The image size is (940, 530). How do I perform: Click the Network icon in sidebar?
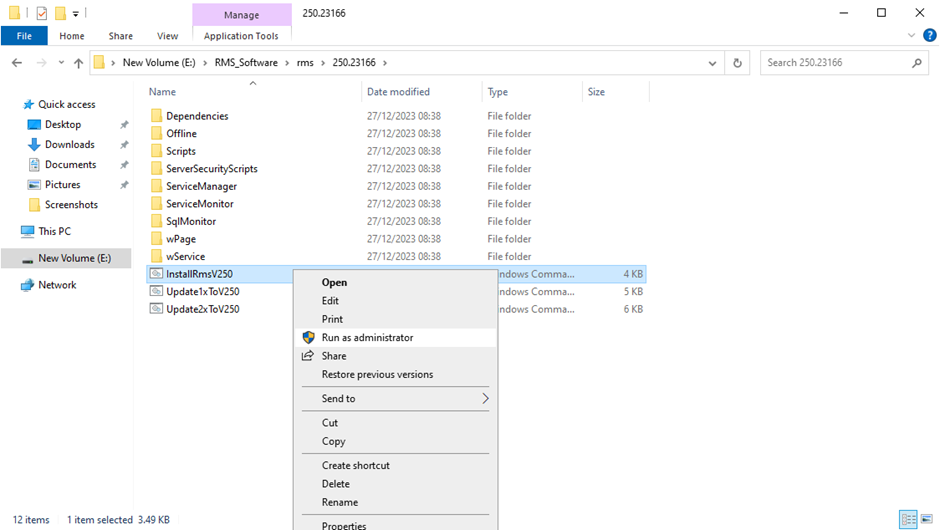click(28, 285)
